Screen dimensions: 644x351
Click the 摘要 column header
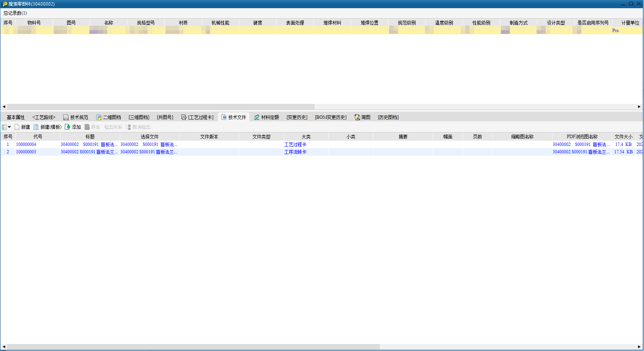pyautogui.click(x=403, y=137)
